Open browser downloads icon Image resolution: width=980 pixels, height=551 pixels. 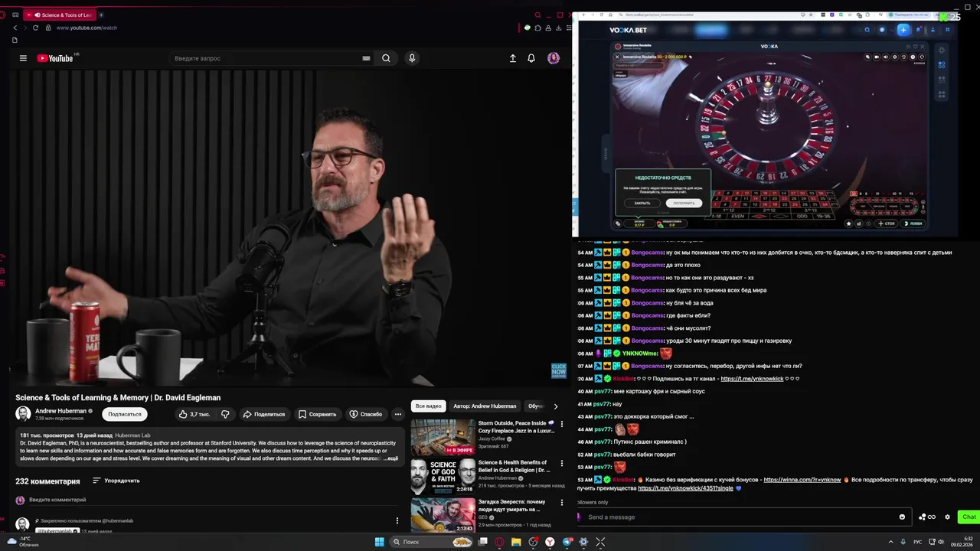tap(558, 28)
